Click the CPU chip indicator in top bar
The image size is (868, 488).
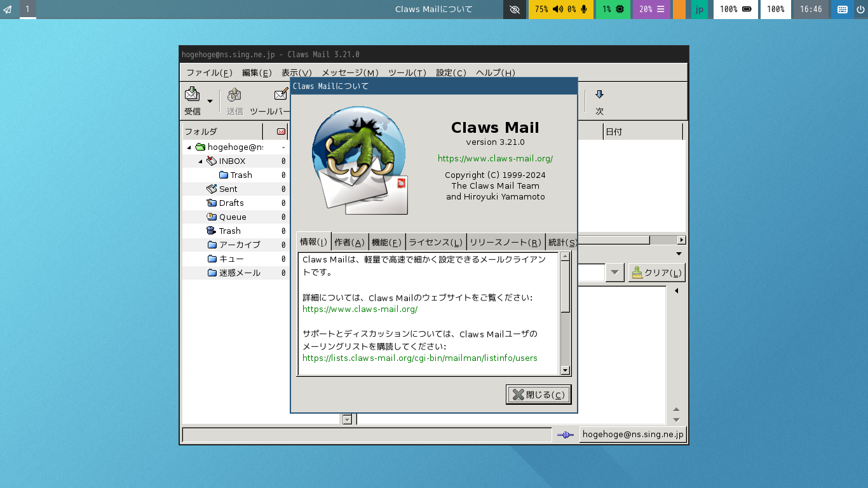click(620, 9)
